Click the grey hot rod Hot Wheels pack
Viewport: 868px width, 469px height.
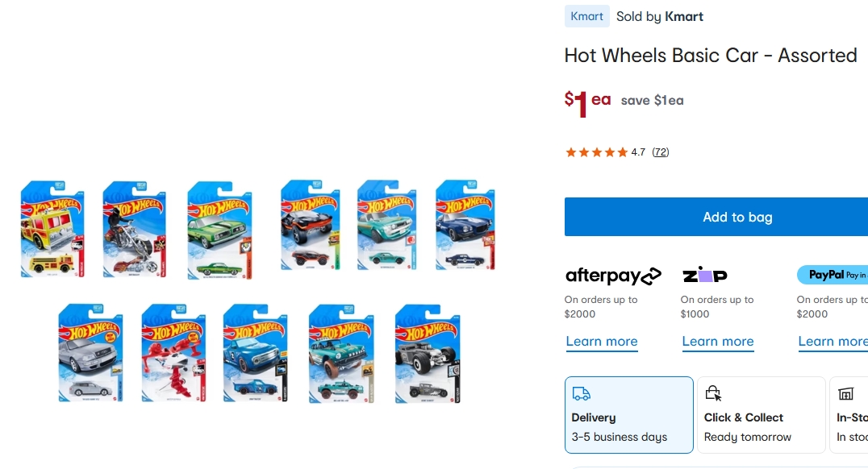point(428,354)
